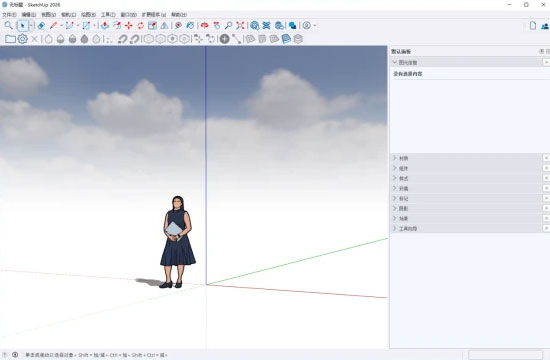The width and height of the screenshot is (550, 360).
Task: Open the 帮助 menu
Action: point(179,15)
